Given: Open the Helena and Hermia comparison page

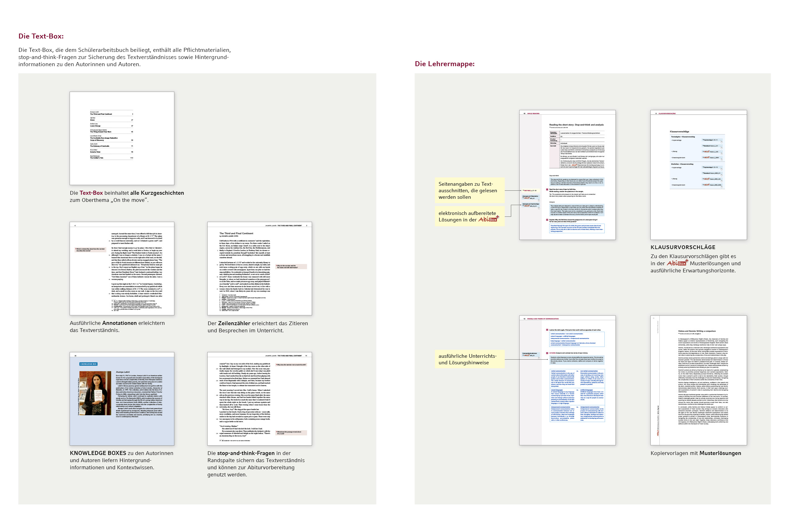Looking at the screenshot, I should 698,380.
